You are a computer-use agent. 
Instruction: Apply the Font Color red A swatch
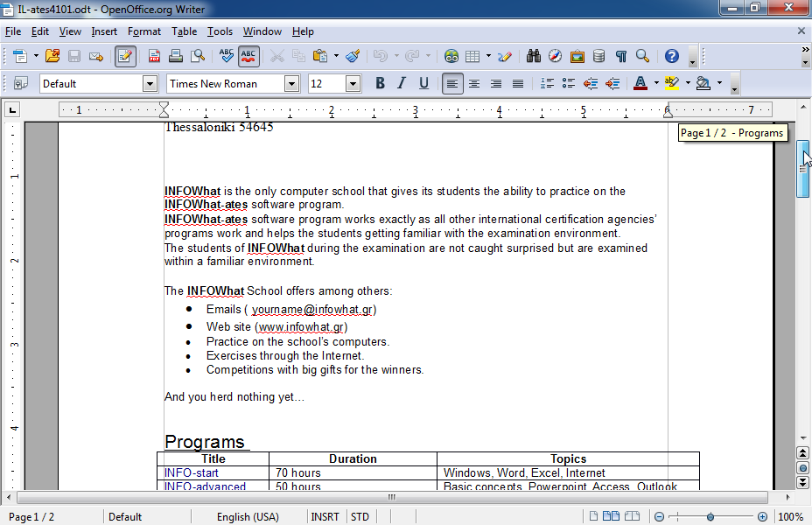tap(640, 83)
